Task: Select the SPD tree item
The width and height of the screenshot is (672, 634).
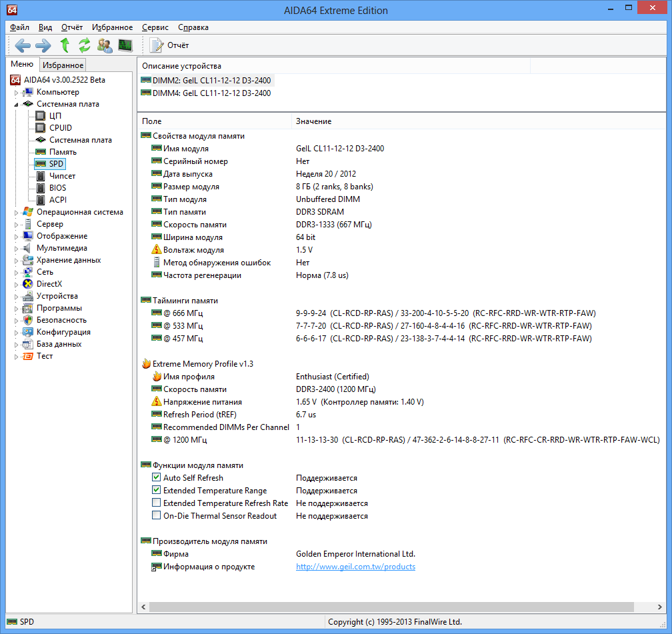Action: click(56, 164)
